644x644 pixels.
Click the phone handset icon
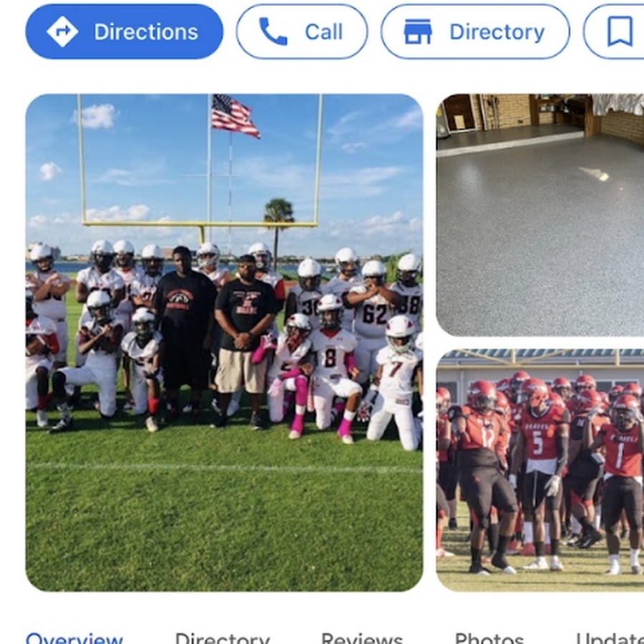pyautogui.click(x=273, y=31)
